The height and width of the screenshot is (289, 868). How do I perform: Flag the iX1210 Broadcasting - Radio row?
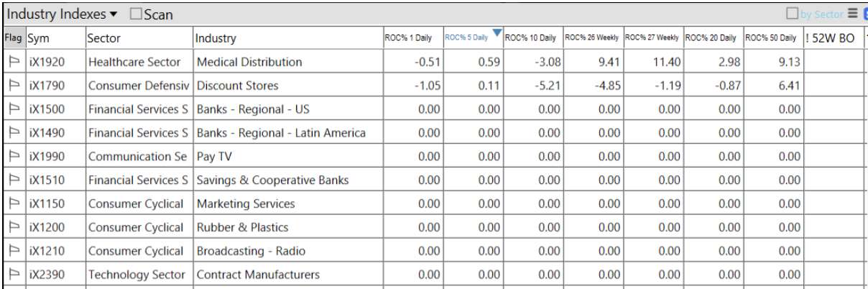coord(14,251)
